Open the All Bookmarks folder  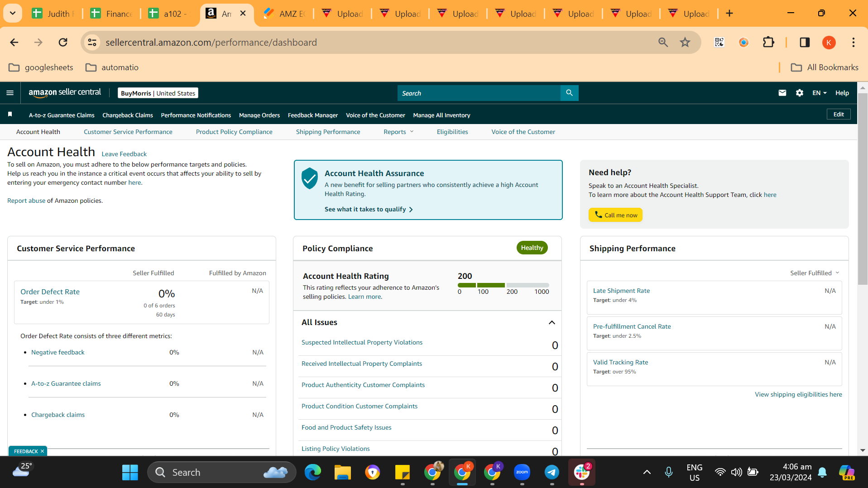(825, 67)
